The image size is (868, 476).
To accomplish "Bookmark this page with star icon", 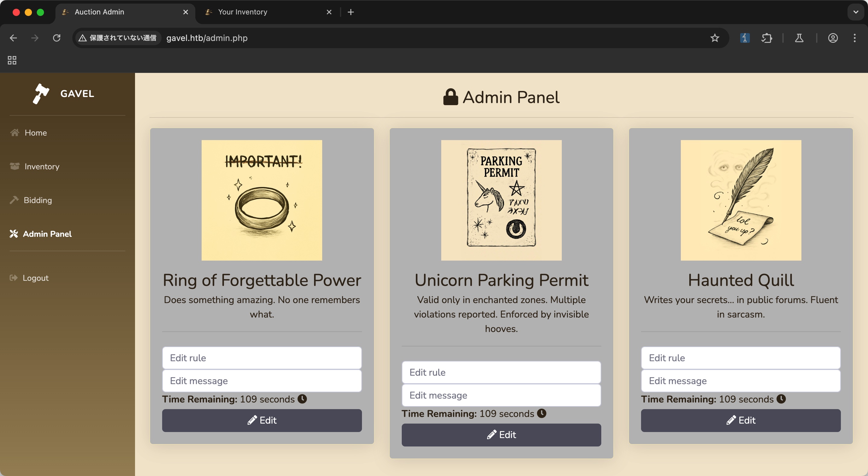I will click(x=714, y=38).
